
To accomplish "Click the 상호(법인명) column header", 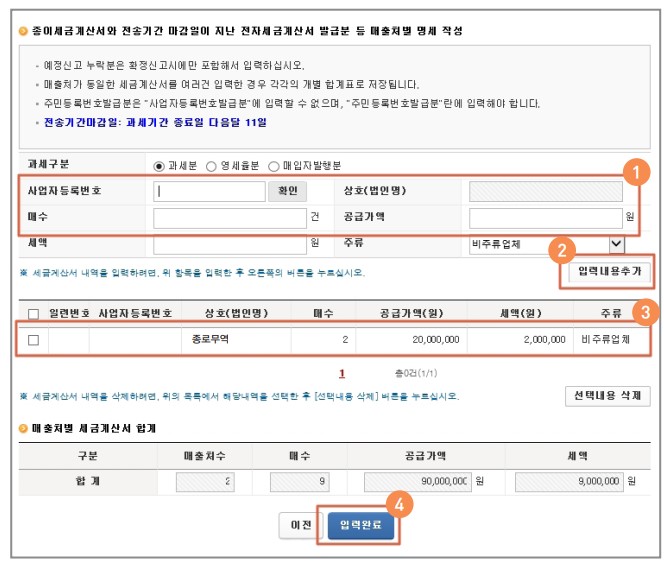I will tap(236, 313).
